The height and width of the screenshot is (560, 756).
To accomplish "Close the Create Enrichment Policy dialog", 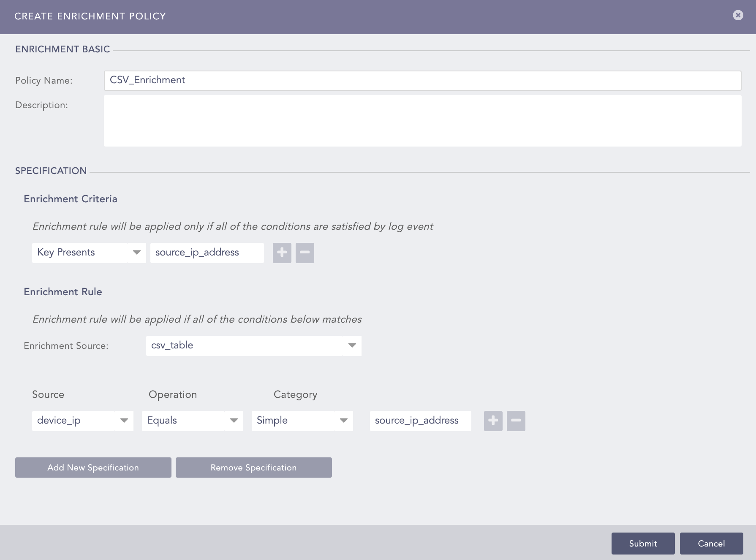I will coord(738,15).
